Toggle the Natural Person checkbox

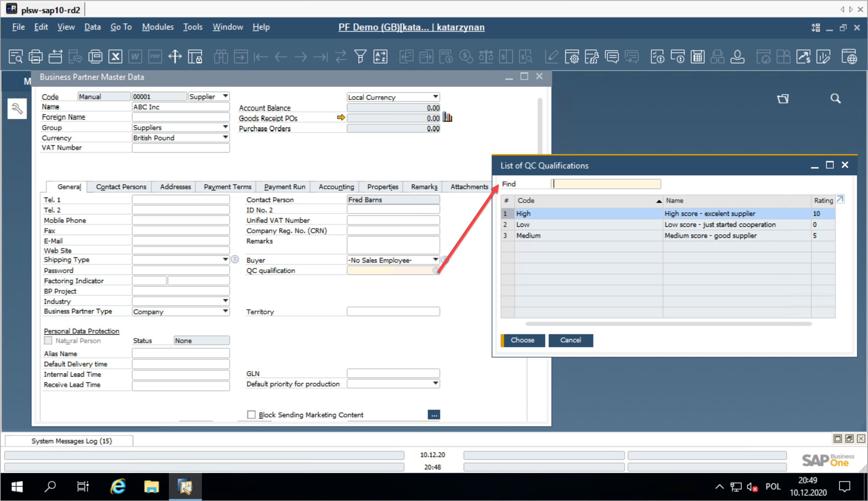(x=48, y=340)
